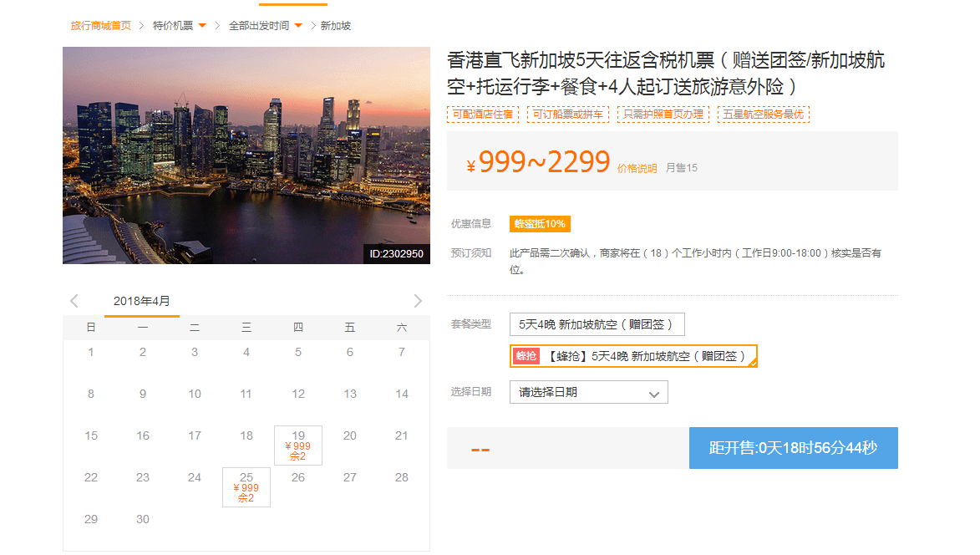
Task: Click calendar date 16
Action: [143, 436]
